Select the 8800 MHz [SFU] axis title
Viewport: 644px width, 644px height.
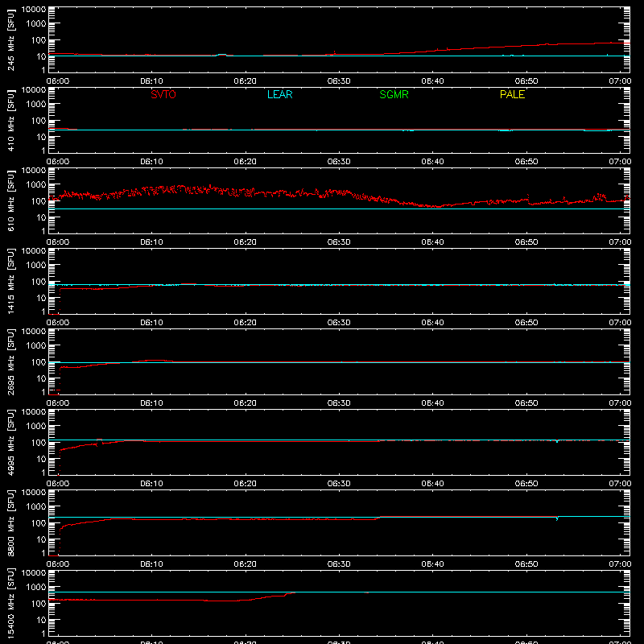pos(11,522)
